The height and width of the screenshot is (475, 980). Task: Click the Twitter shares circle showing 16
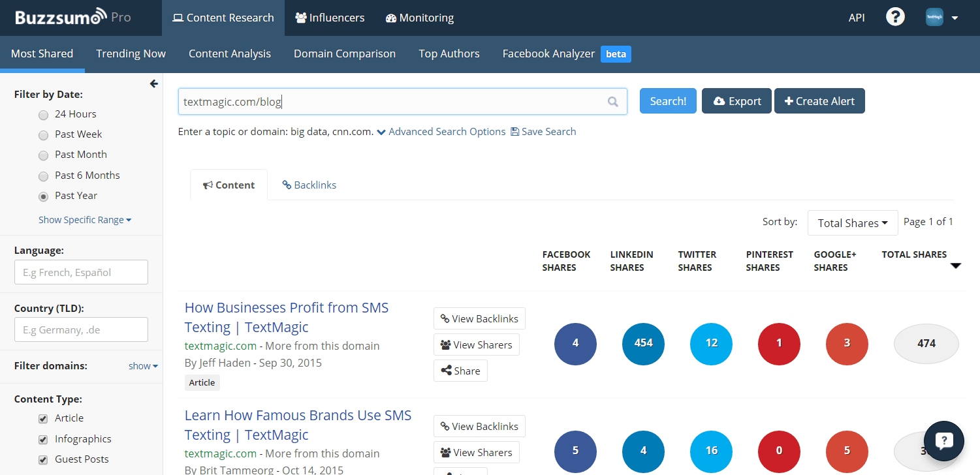[x=711, y=451]
